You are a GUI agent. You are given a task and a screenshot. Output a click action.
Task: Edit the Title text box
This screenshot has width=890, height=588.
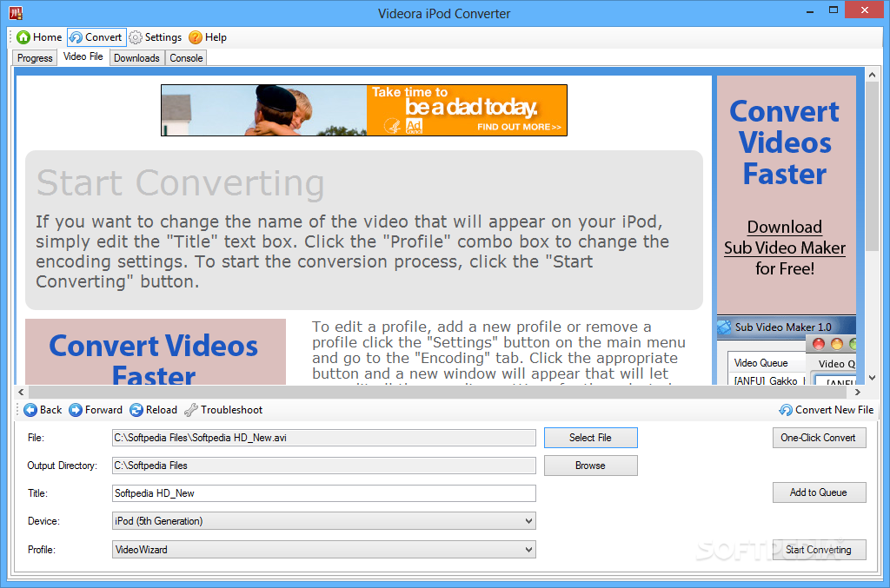pyautogui.click(x=323, y=493)
